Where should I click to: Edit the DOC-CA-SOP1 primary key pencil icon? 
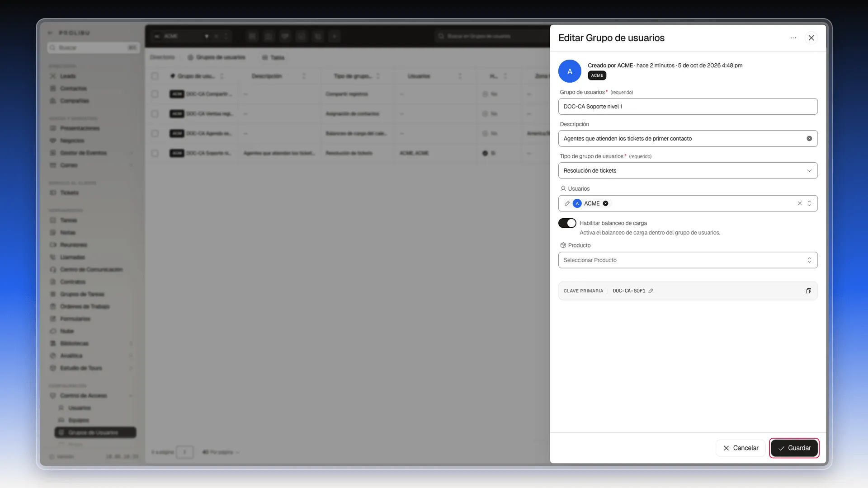pos(651,291)
